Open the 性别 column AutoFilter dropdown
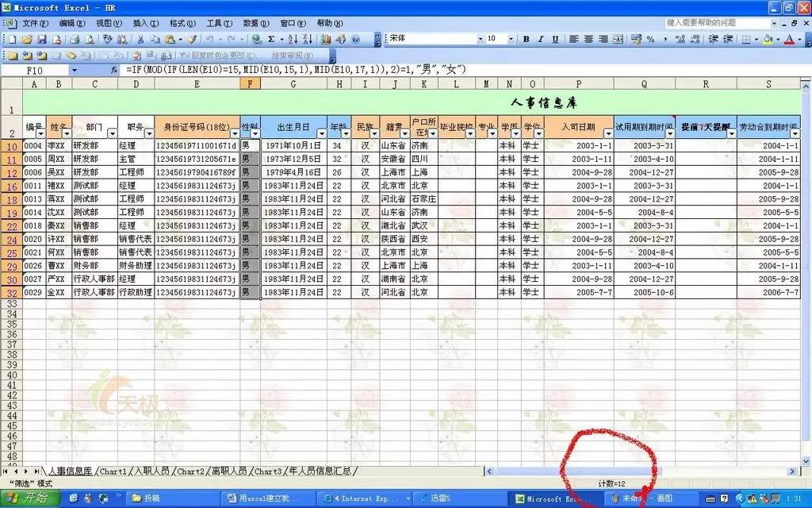 click(255, 133)
